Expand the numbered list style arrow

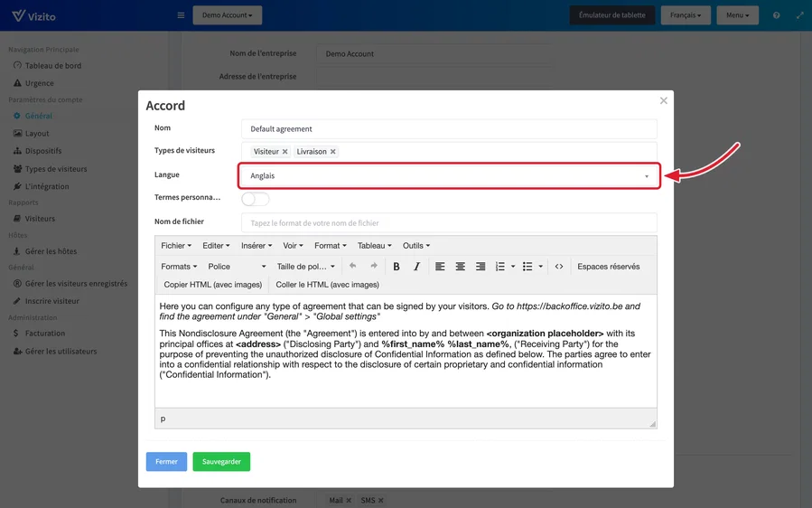pyautogui.click(x=513, y=267)
